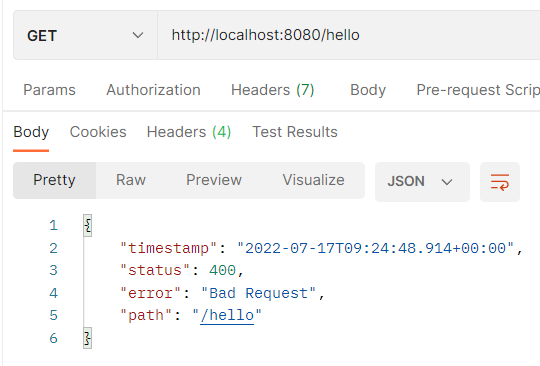This screenshot has height=366, width=540.
Task: Open request Headers (7) tab
Action: coord(272,90)
